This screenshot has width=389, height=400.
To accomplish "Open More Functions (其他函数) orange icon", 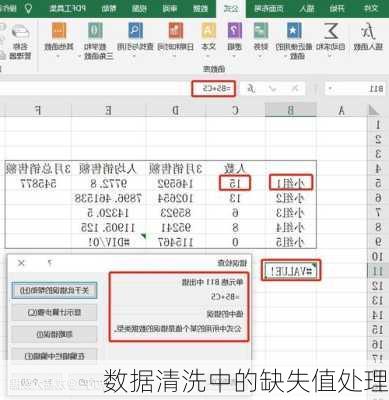I will coord(59,31).
